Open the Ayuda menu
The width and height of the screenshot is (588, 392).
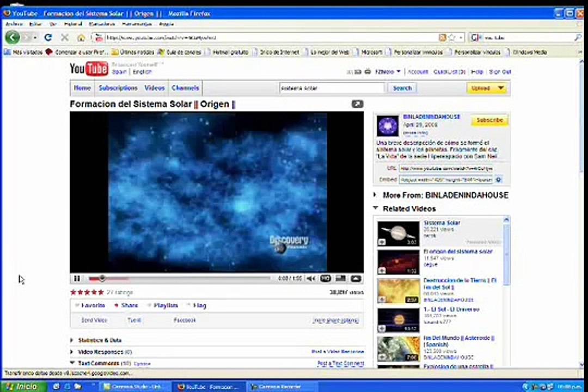click(166, 24)
